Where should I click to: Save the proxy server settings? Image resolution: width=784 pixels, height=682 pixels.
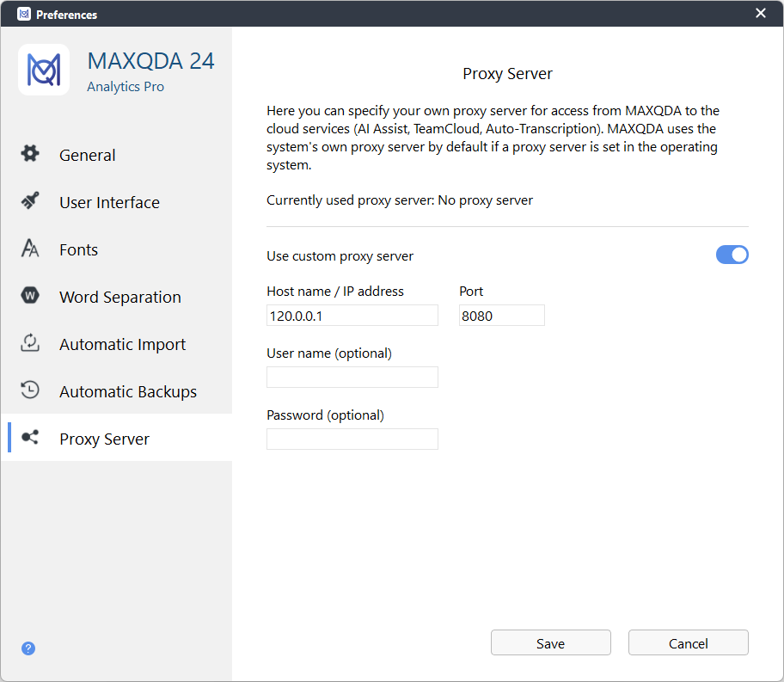550,642
